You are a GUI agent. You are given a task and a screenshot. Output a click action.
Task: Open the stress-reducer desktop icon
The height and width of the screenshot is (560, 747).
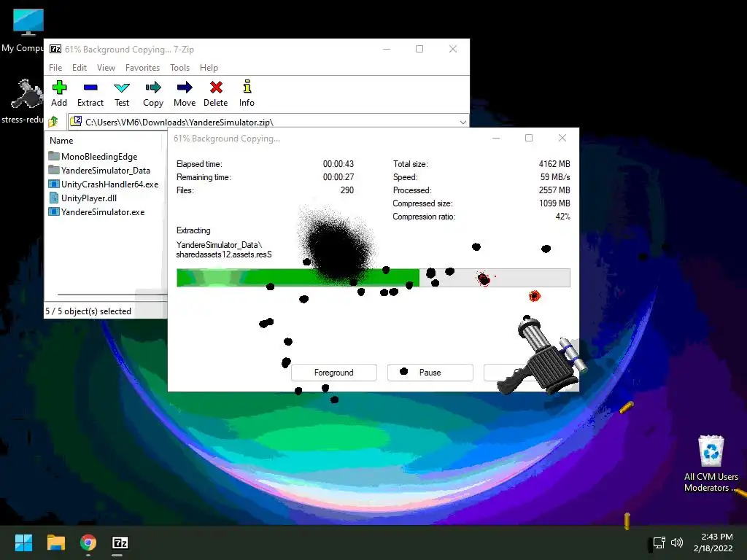coord(27,94)
